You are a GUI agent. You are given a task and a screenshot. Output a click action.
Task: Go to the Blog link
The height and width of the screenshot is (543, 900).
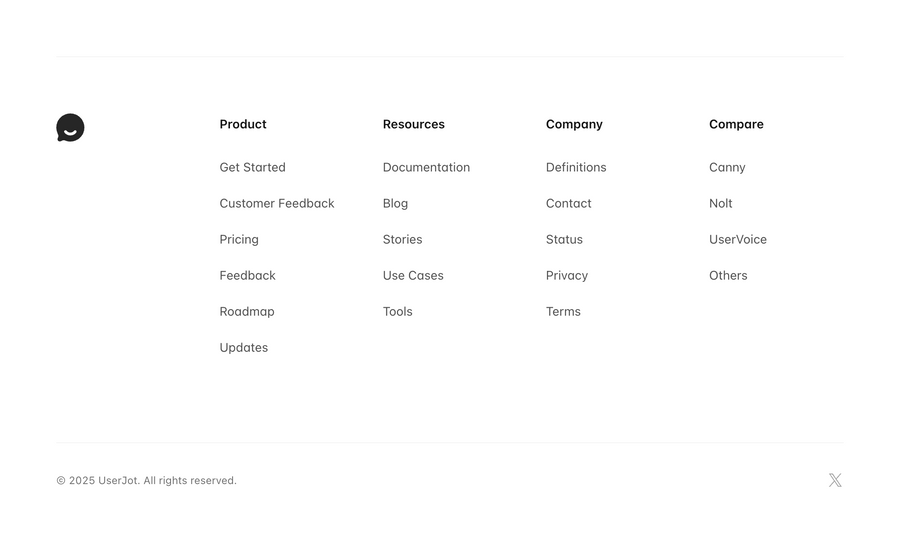coord(395,203)
